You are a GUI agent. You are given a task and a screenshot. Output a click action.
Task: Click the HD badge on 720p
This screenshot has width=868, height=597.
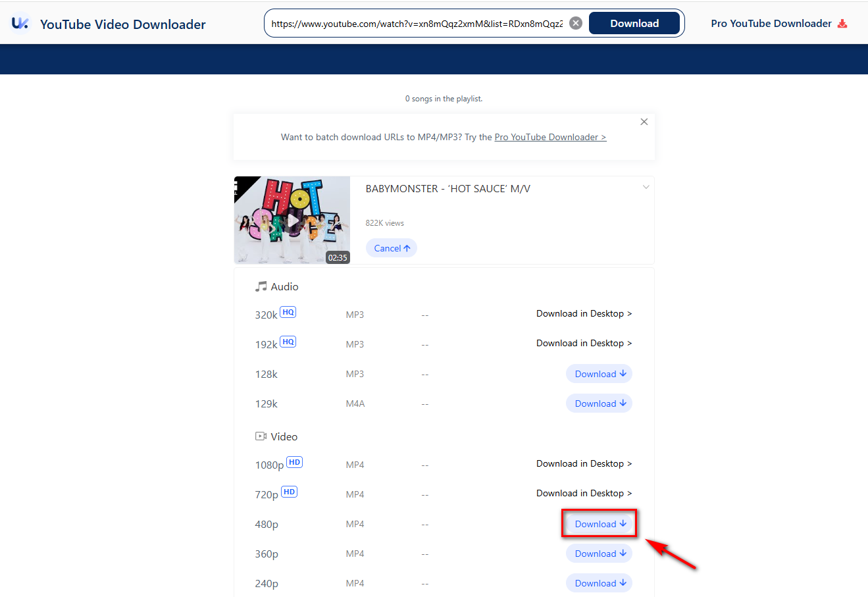pyautogui.click(x=290, y=492)
